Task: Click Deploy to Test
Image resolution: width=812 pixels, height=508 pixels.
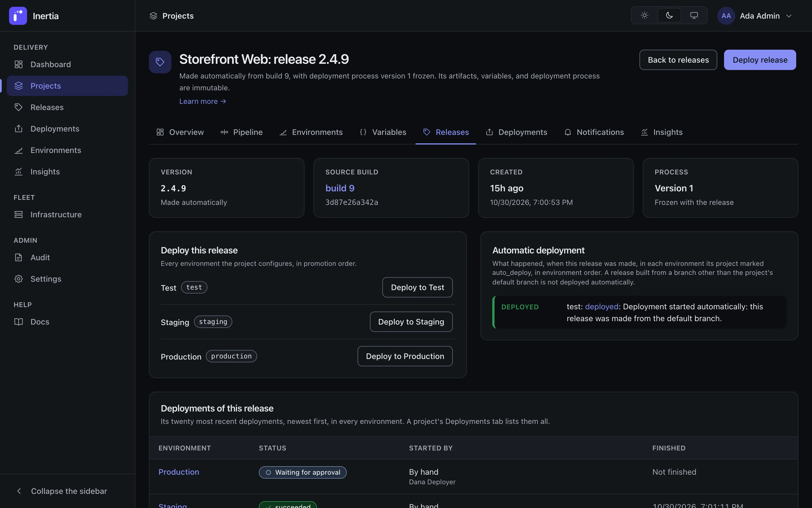Action: point(417,287)
